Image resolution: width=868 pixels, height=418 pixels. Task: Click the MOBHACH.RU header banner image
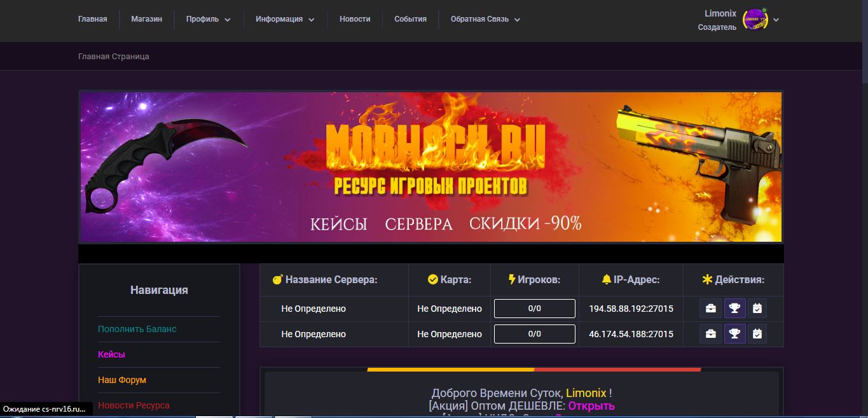coord(431,167)
